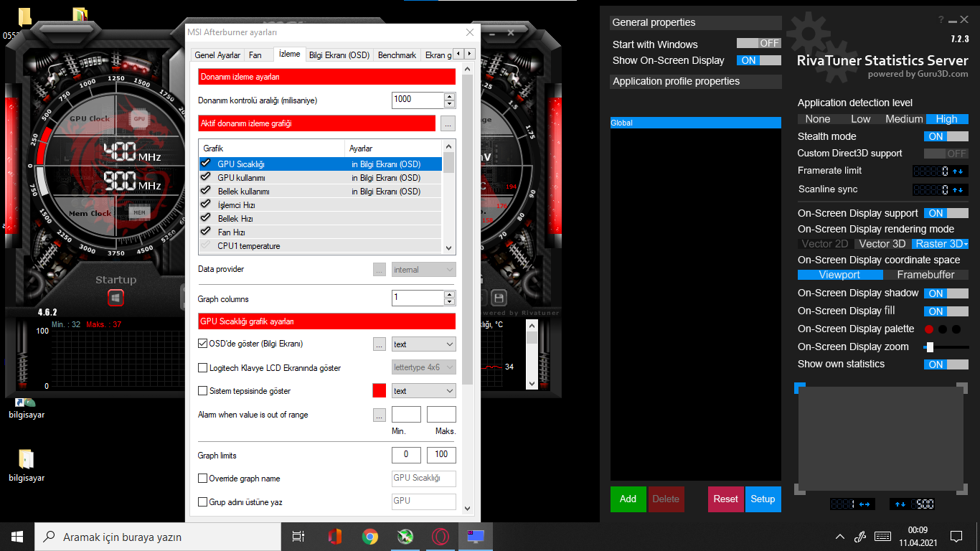Select Medium application detection level
This screenshot has width=980, height=551.
904,119
